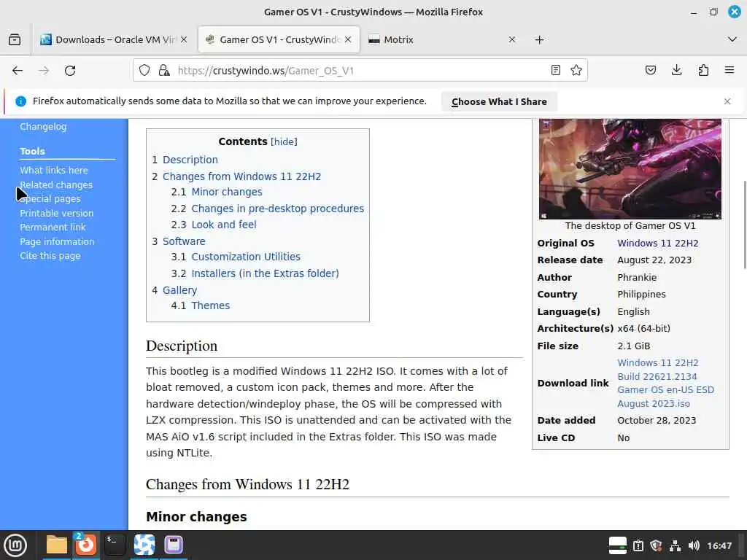
Task: Open Linux Mint start menu
Action: coord(15,545)
